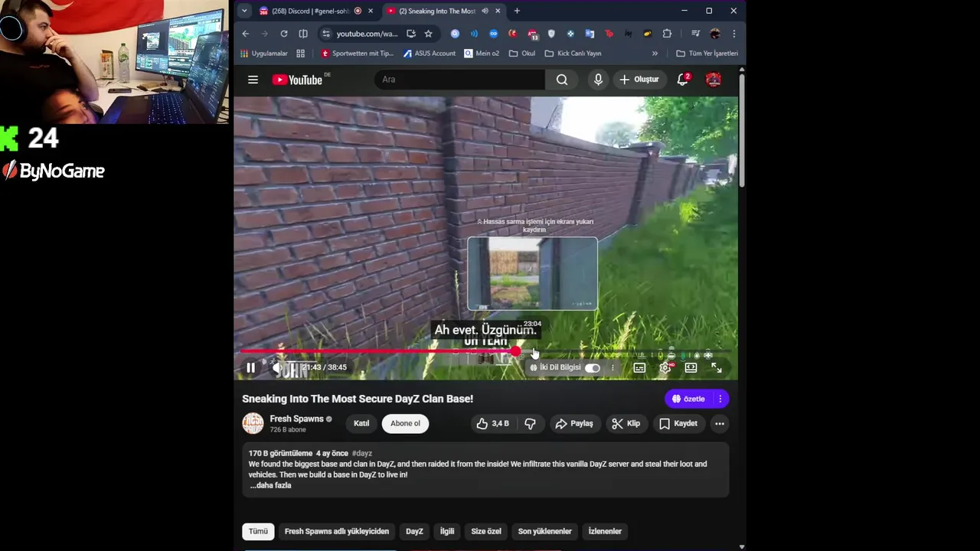The width and height of the screenshot is (980, 551).
Task: Bookmark this page with star
Action: [428, 34]
